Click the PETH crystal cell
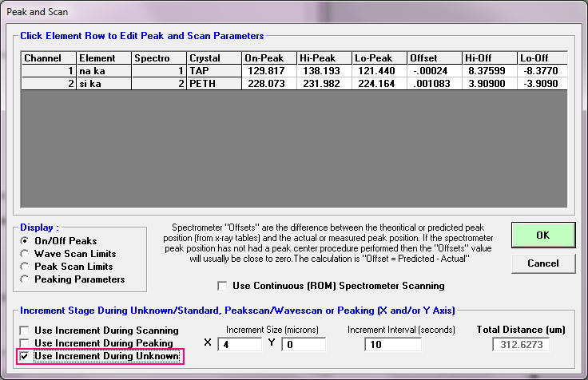 point(213,83)
